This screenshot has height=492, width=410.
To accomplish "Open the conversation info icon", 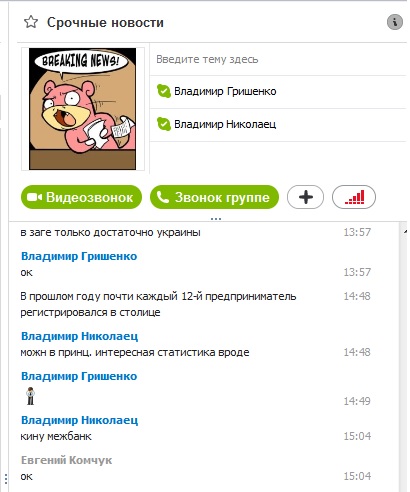I will coord(395,22).
